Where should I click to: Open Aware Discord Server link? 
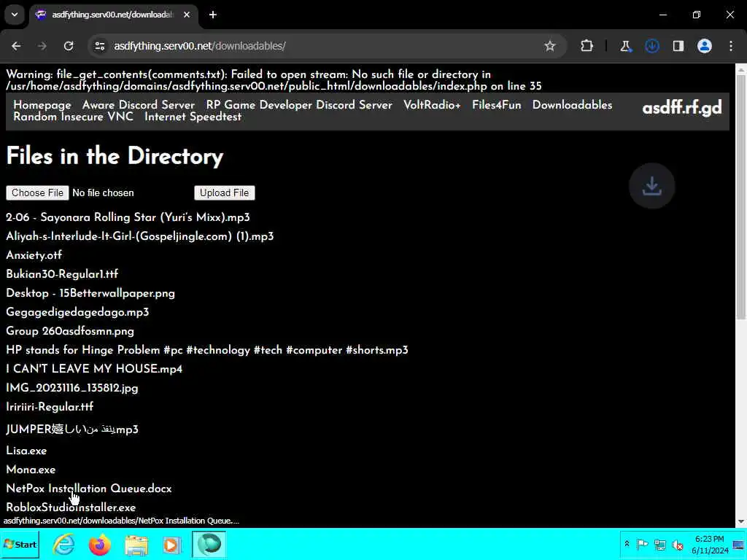138,105
